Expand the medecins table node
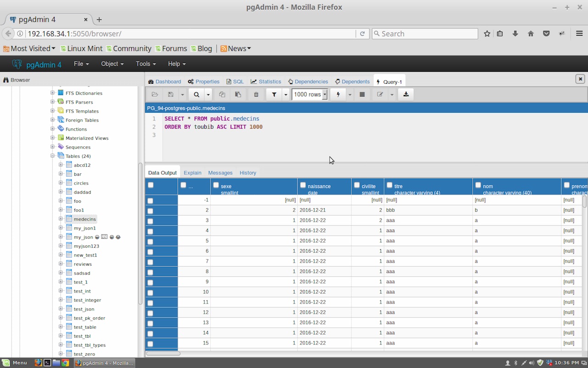 (61, 219)
